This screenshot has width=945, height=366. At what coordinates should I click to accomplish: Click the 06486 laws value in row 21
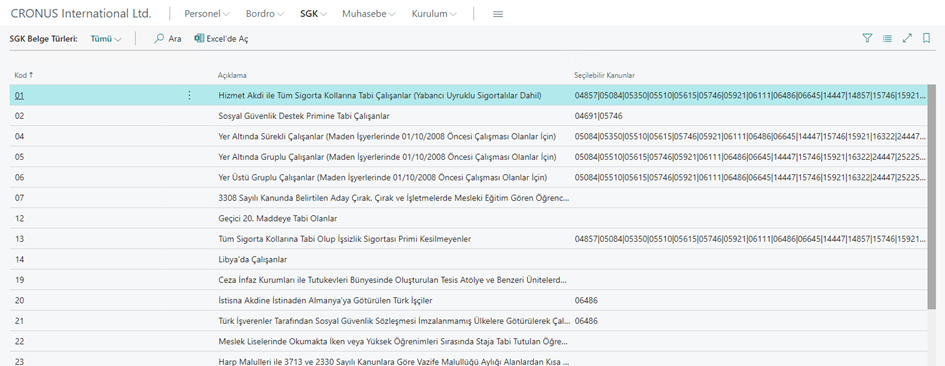point(586,321)
